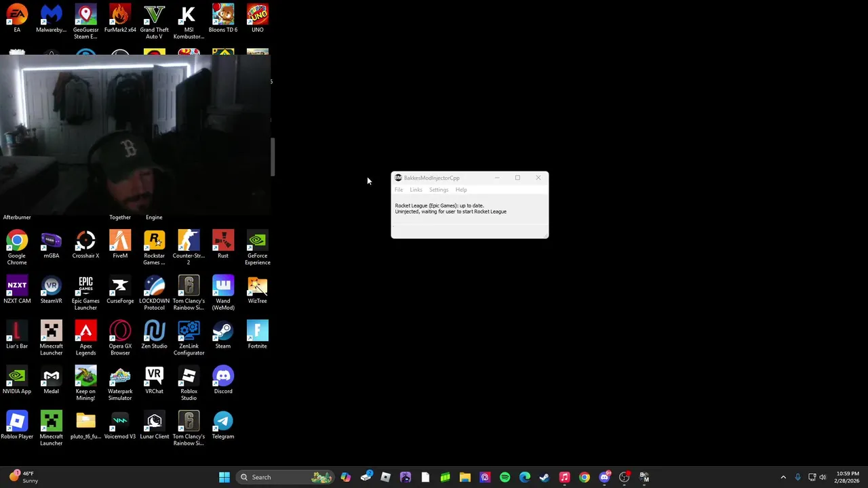Click the taskbar Search box
Viewport: 868px width, 488px height.
[285, 477]
